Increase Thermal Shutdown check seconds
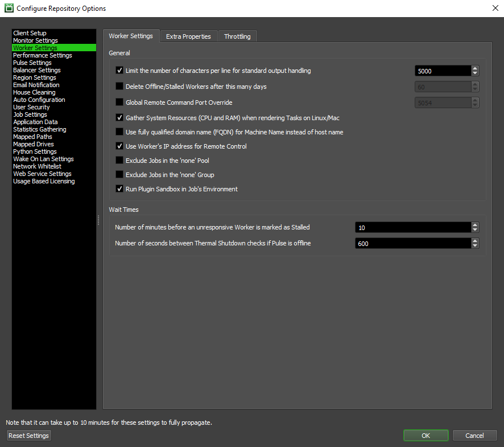 [x=475, y=241]
